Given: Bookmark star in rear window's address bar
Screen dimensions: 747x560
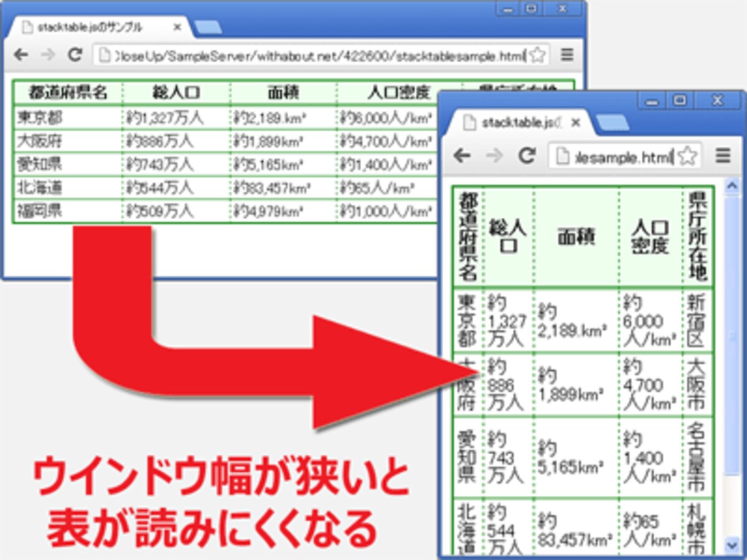Looking at the screenshot, I should 538,55.
